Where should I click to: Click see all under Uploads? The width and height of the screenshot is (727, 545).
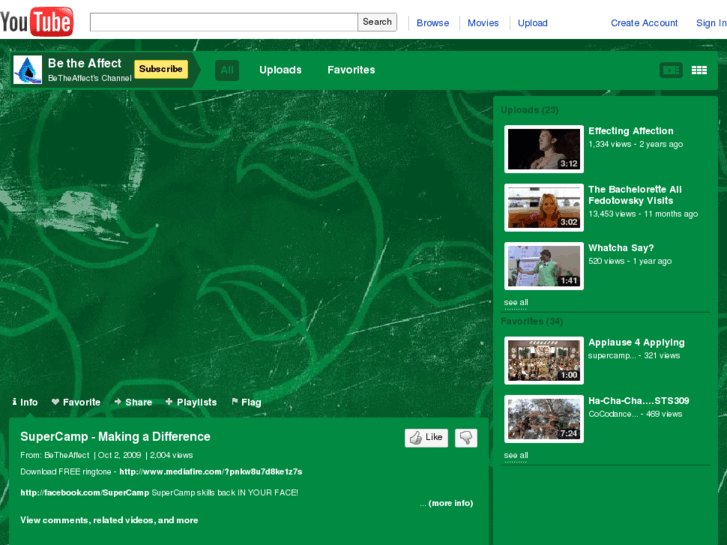tap(516, 302)
